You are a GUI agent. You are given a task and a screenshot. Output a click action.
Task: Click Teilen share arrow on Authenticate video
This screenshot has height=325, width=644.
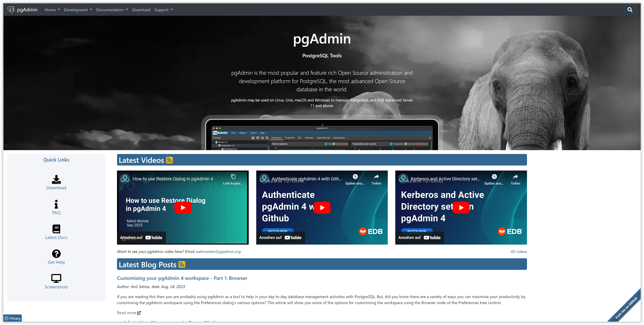click(376, 177)
